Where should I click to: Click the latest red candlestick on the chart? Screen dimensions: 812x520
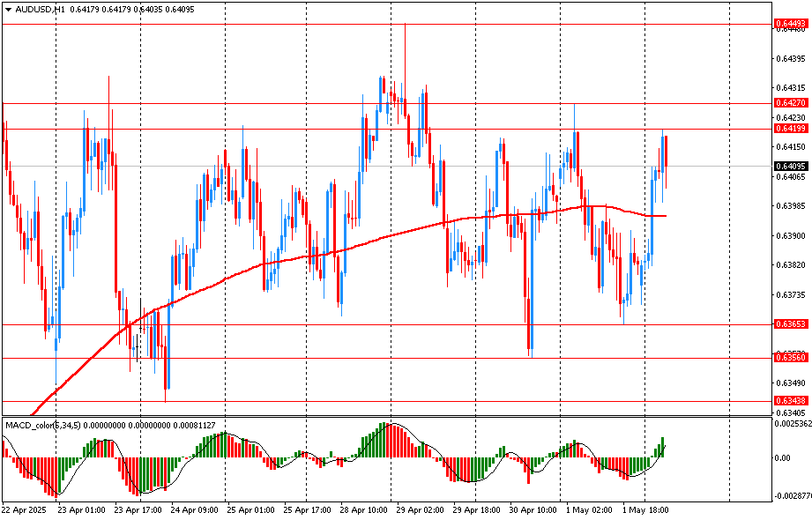[667, 152]
